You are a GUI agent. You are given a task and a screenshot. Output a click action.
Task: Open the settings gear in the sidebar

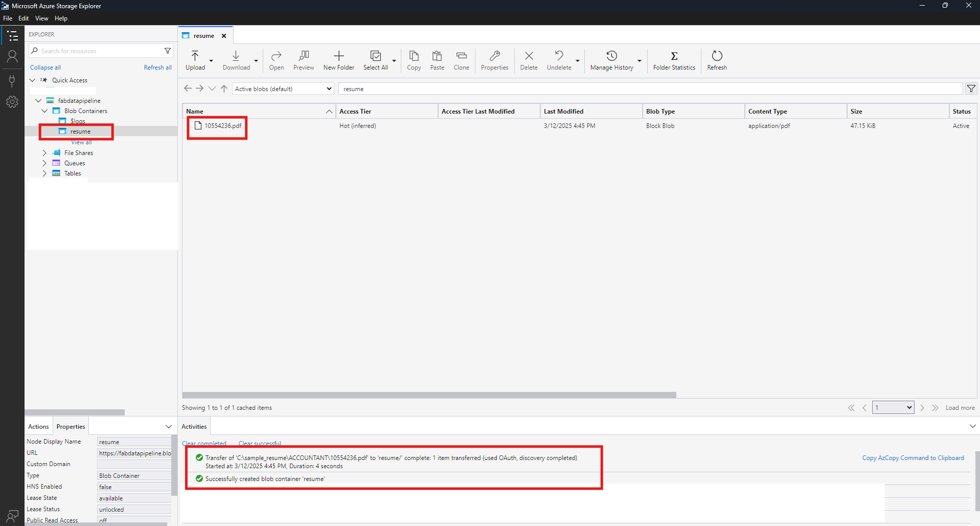tap(12, 102)
